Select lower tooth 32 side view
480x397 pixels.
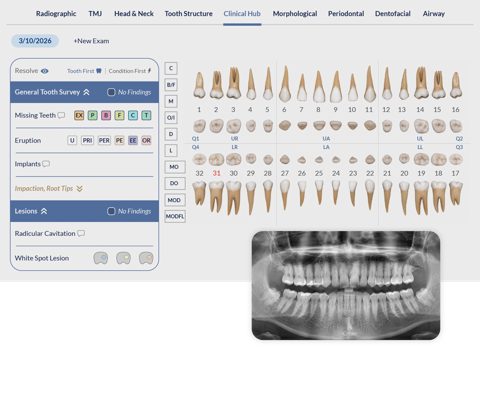[x=199, y=193]
